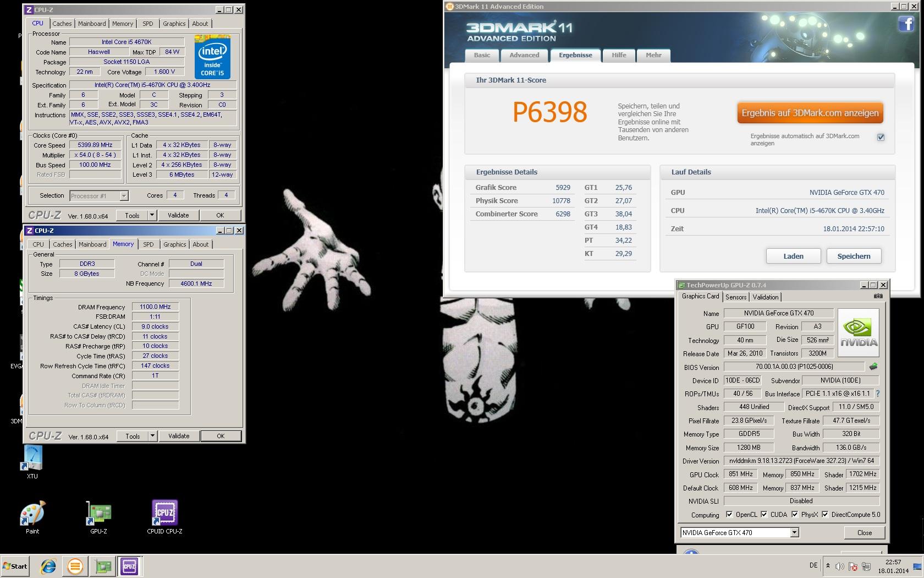Screen dimensions: 924x578
Task: Click GPU-Z screenshot camera icon
Action: (x=878, y=296)
